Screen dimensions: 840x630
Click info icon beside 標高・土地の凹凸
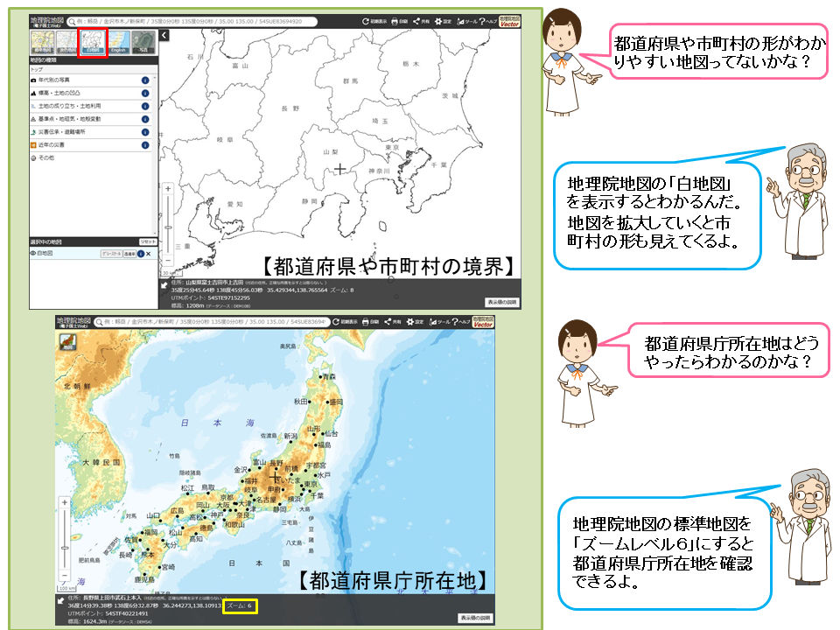point(145,94)
